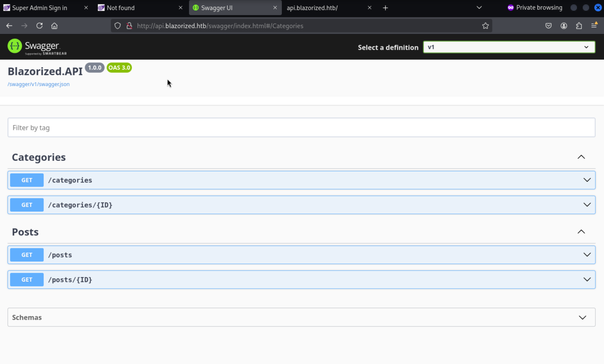The image size is (604, 364).
Task: Click the URL address bar
Action: click(302, 26)
